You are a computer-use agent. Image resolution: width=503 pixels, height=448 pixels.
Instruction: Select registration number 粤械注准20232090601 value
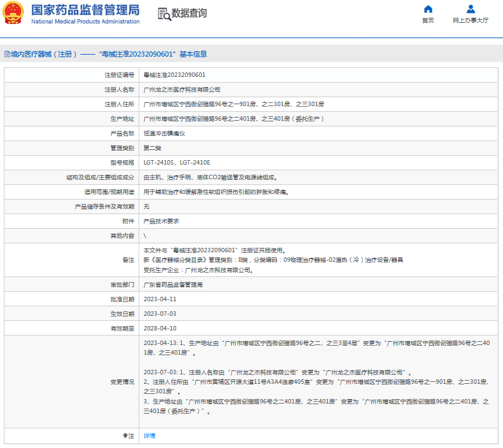[174, 75]
